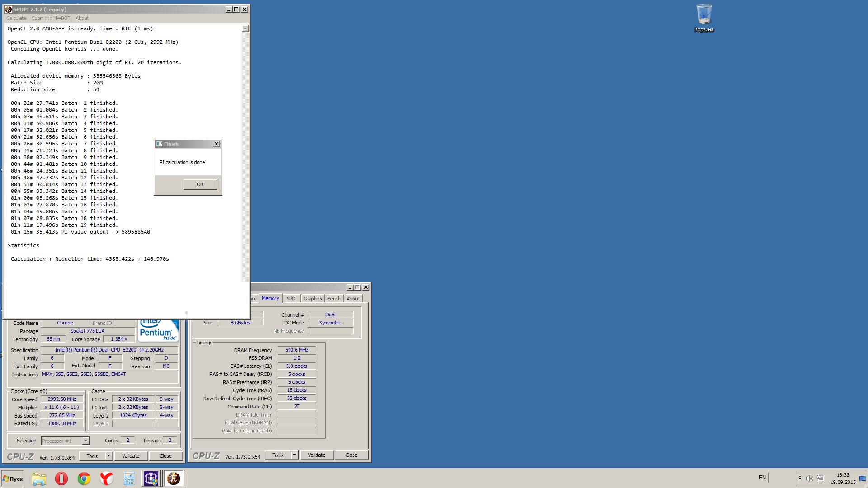The image size is (868, 488).
Task: Open Submit to HWBOT menu
Action: (51, 18)
